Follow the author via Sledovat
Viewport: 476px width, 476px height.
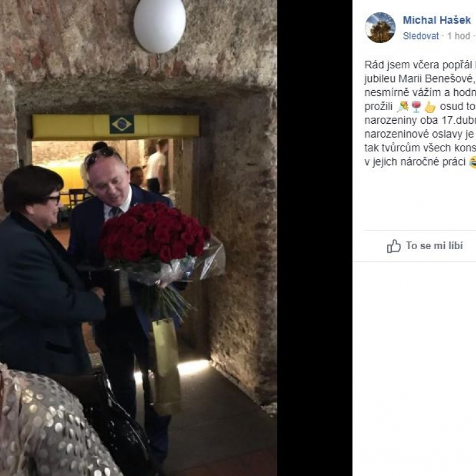(x=421, y=36)
